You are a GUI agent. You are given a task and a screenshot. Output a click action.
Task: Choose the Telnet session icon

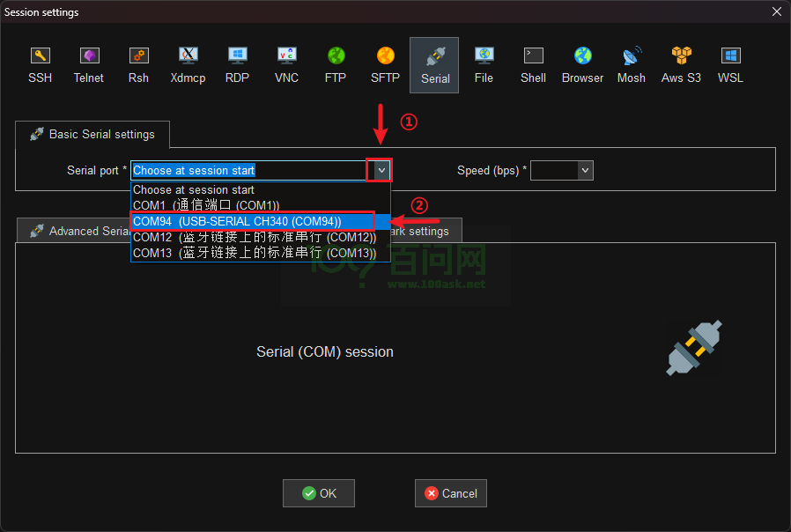pyautogui.click(x=89, y=65)
